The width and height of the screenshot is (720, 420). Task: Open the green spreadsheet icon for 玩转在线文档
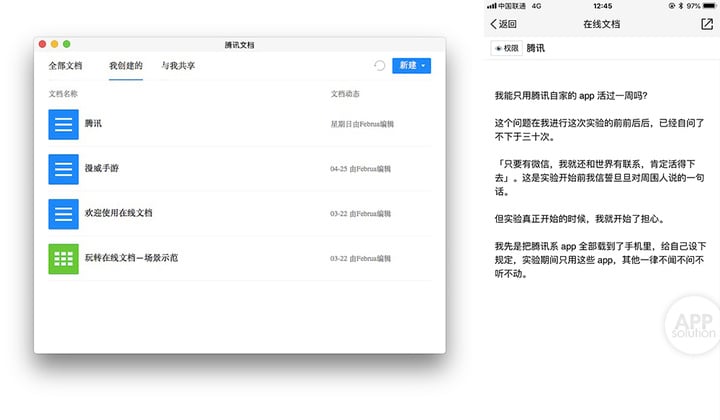(63, 259)
